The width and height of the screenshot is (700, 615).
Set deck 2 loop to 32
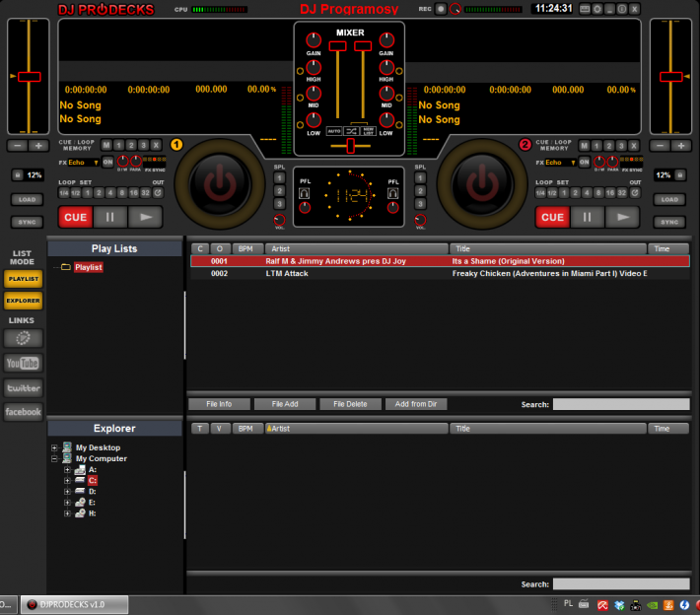(x=622, y=193)
